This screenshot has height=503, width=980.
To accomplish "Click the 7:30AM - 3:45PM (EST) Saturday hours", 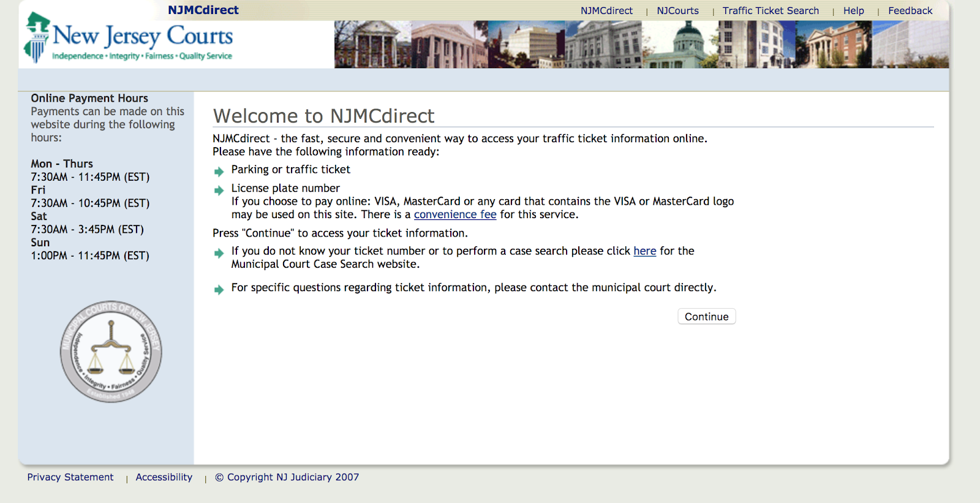I will coord(88,230).
